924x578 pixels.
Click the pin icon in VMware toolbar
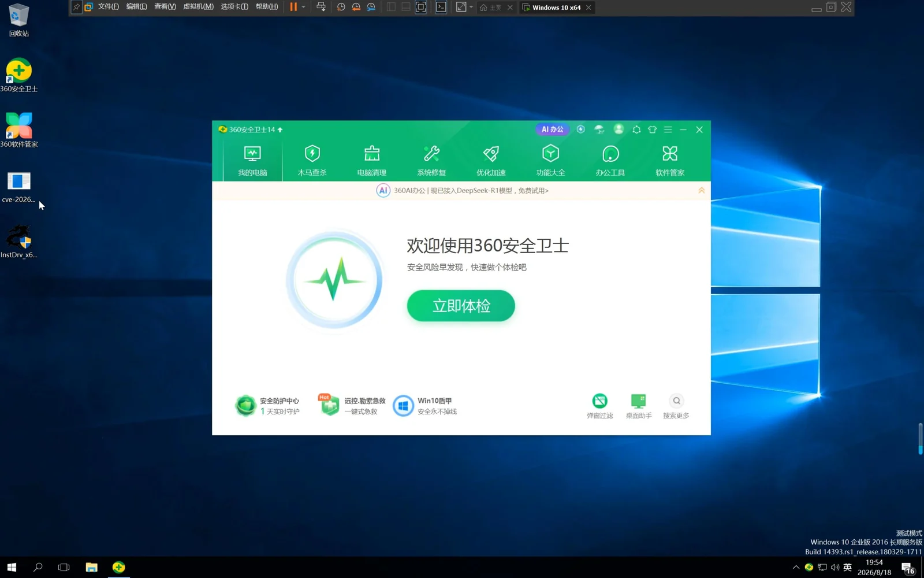coord(76,7)
